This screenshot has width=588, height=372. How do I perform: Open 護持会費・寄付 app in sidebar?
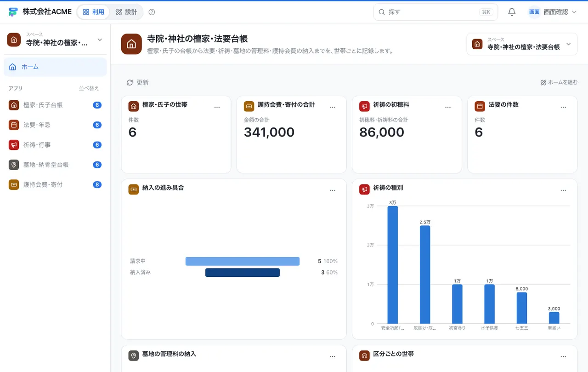55,184
